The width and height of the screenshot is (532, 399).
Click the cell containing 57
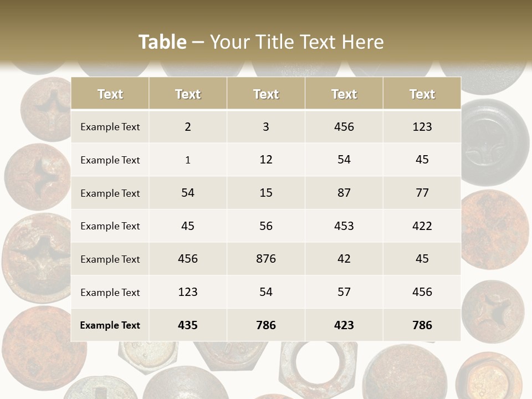[344, 292]
